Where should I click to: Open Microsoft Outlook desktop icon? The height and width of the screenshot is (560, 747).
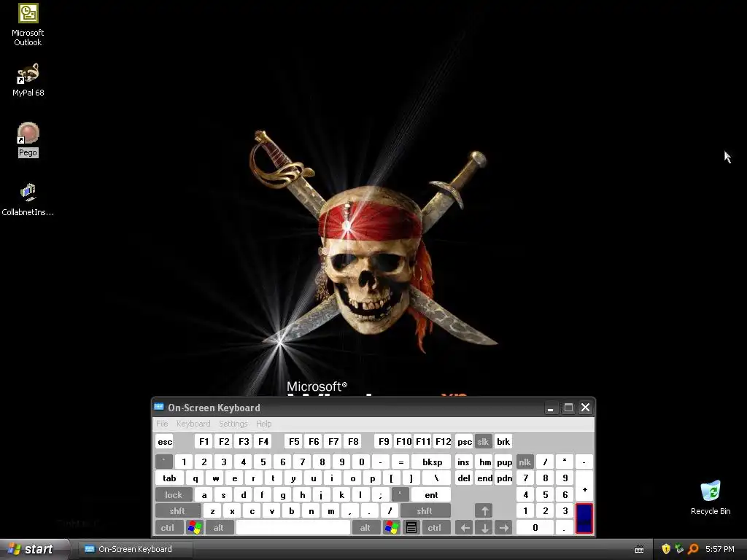click(x=28, y=26)
